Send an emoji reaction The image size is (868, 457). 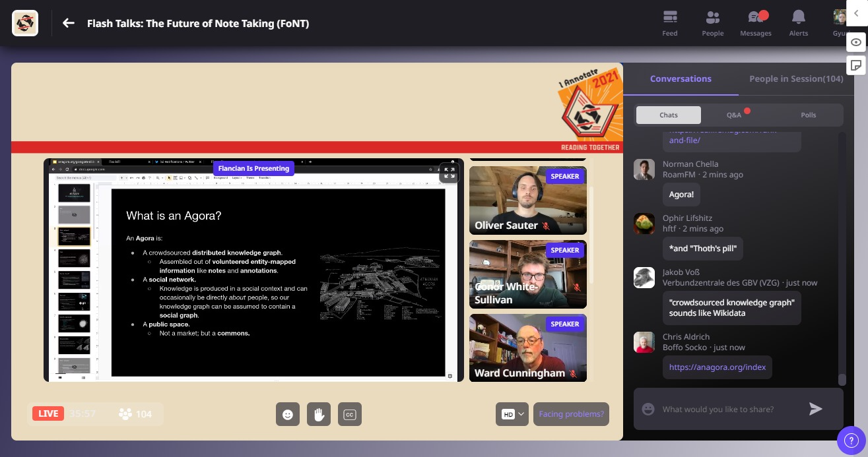[287, 414]
